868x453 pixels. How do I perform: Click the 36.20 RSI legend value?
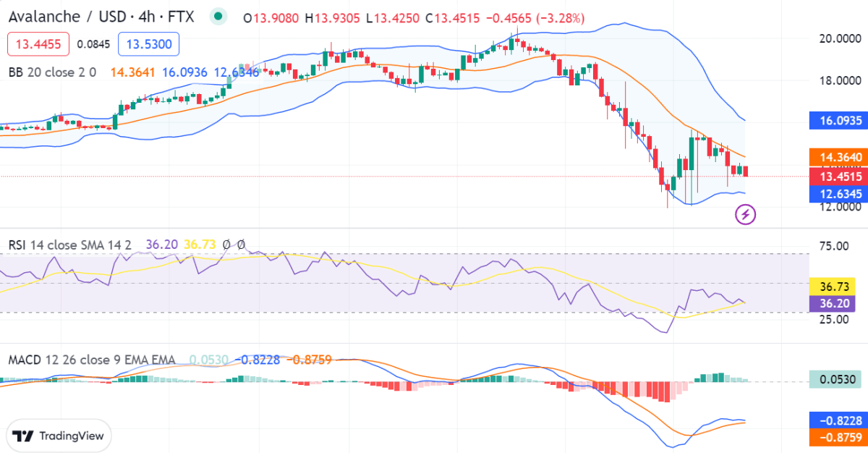[162, 245]
